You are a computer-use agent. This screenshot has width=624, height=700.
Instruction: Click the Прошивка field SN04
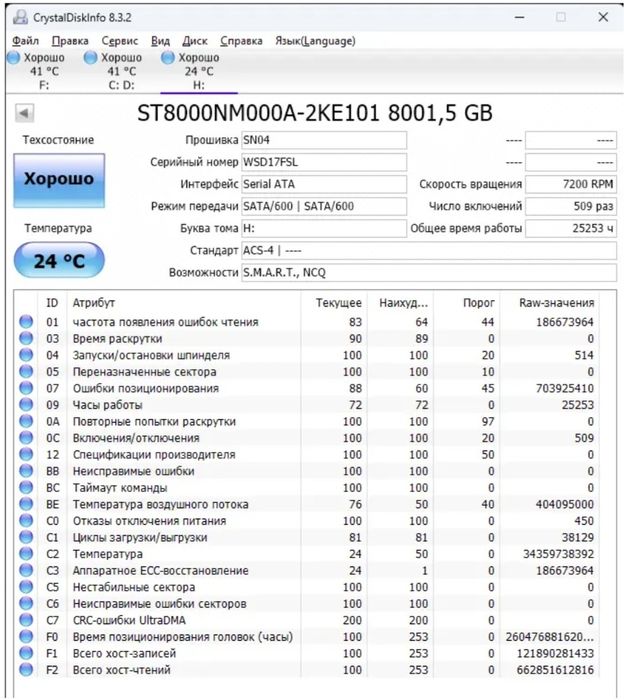click(x=324, y=140)
